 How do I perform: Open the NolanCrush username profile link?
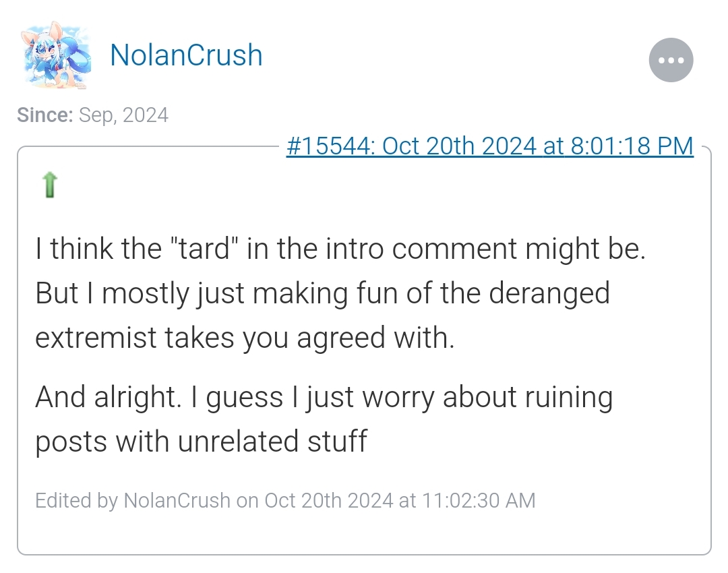coord(186,55)
